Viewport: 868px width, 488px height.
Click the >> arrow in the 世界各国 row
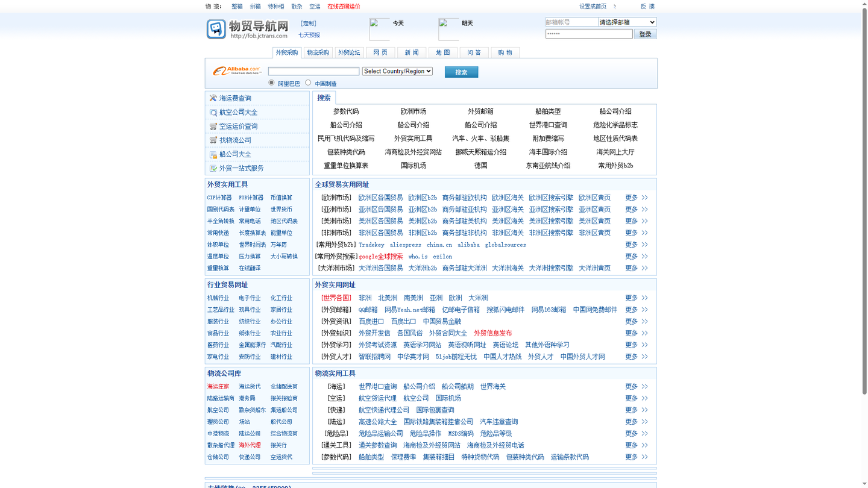click(x=644, y=298)
